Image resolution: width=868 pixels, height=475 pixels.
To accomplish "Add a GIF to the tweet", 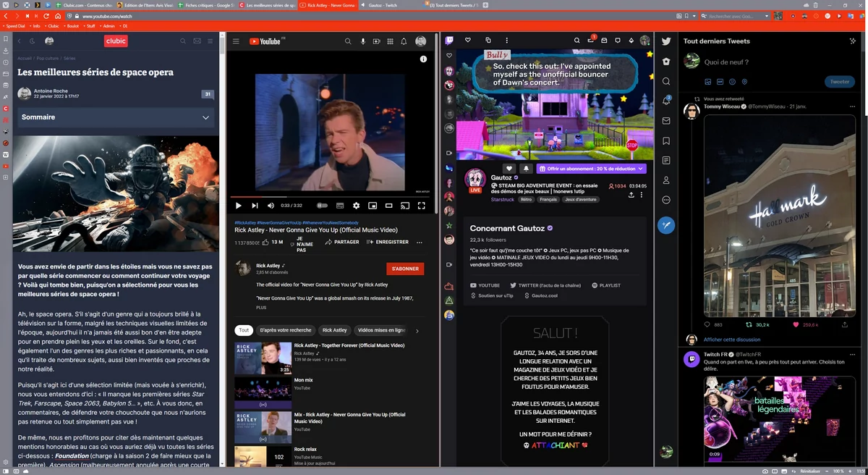I will click(720, 82).
